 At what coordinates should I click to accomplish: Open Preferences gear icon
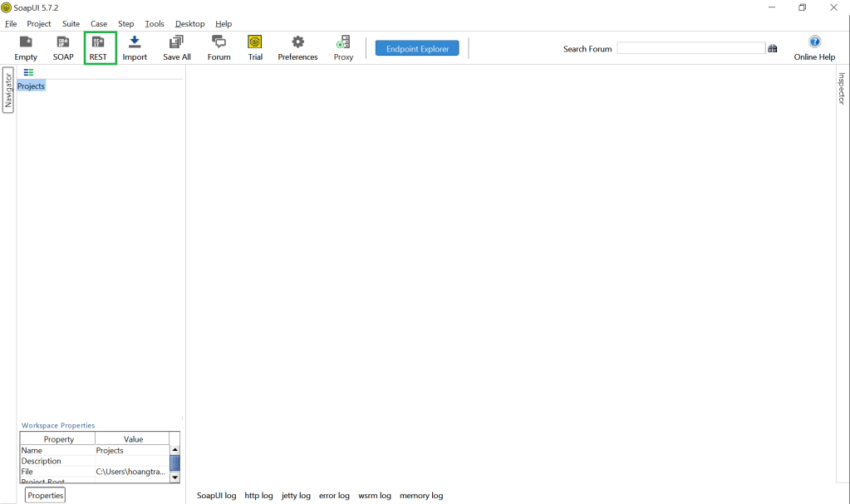tap(297, 47)
